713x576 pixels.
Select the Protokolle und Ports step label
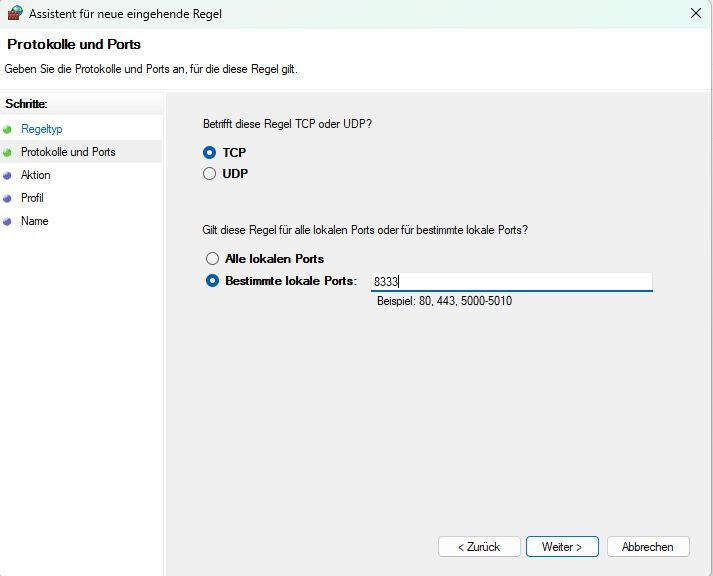[x=68, y=153]
